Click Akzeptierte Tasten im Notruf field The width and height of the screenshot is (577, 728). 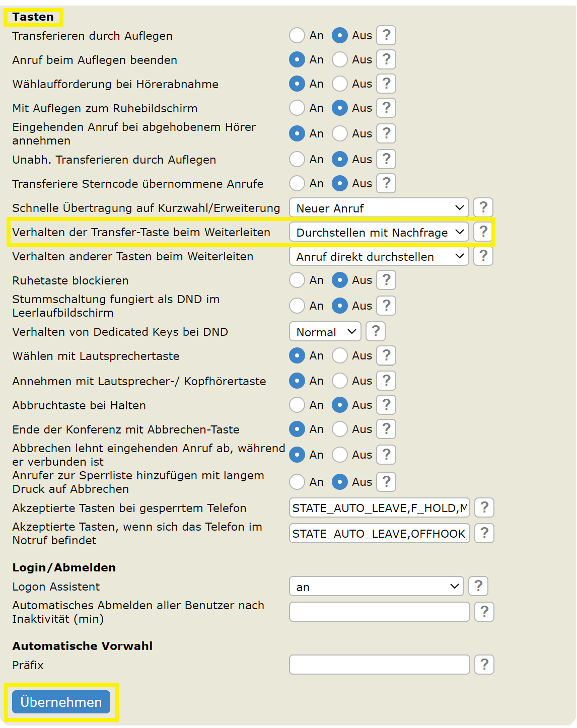click(x=379, y=533)
